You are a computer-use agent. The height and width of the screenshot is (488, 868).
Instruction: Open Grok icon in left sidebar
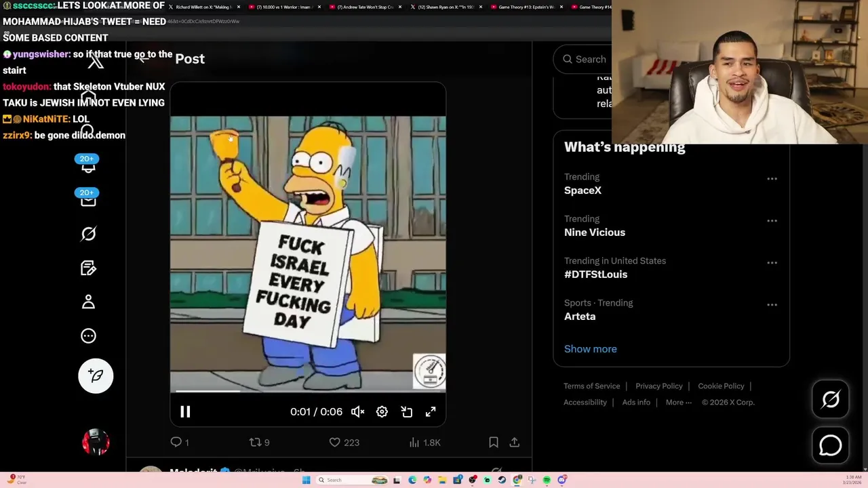tap(88, 234)
